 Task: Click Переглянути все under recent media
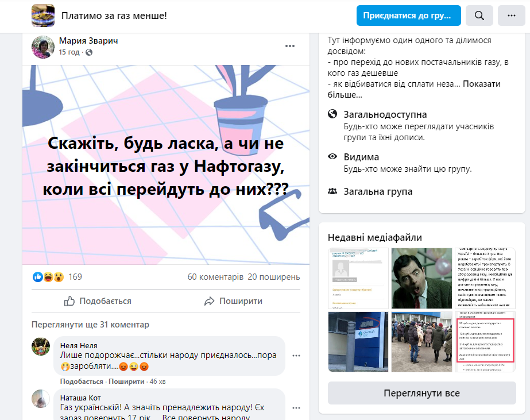(422, 393)
